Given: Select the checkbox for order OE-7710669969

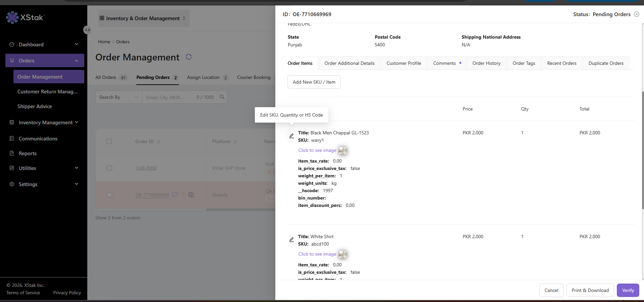Looking at the screenshot, I should click(x=109, y=195).
